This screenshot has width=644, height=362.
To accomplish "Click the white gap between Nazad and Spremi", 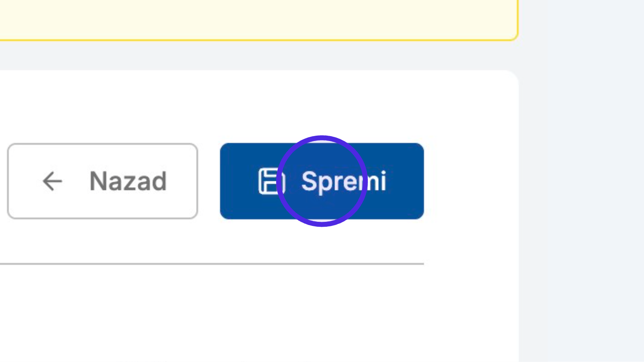I will (x=209, y=181).
